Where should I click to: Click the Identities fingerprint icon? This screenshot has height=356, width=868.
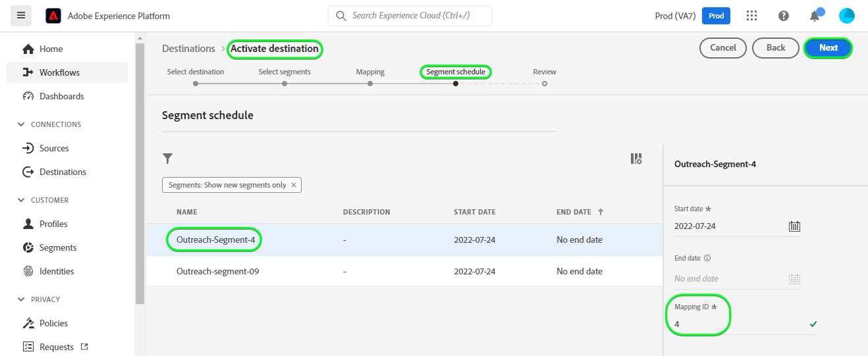[28, 271]
